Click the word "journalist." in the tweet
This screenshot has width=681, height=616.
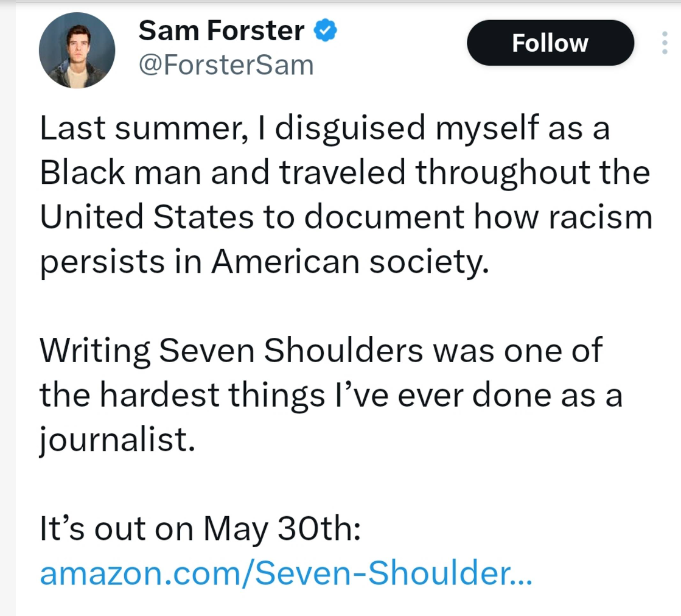[x=117, y=439]
